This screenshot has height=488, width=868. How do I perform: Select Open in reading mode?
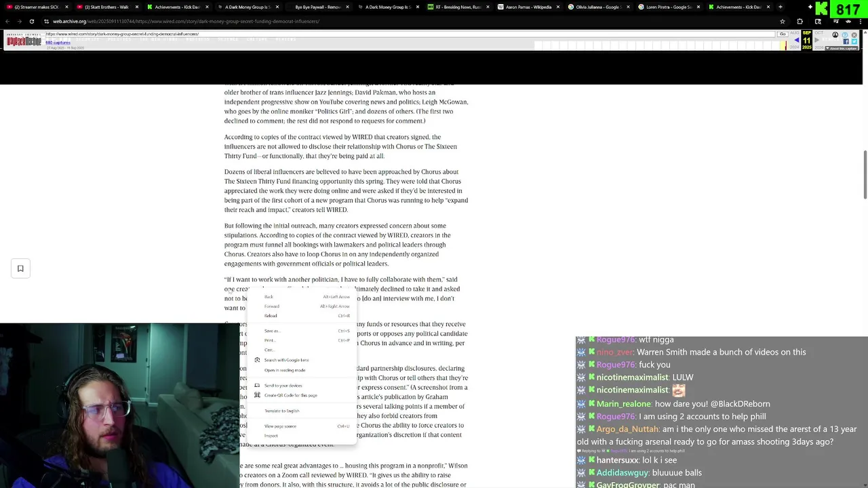click(x=301, y=370)
